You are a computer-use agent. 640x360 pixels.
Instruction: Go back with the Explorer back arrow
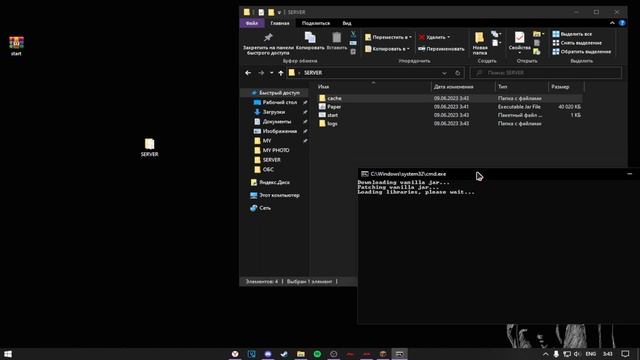pos(248,73)
